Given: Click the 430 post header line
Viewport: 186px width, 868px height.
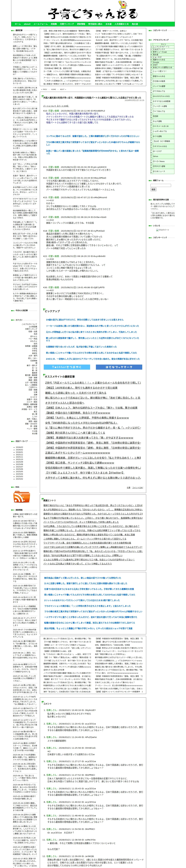Looking at the screenshot, I should pos(74,287).
